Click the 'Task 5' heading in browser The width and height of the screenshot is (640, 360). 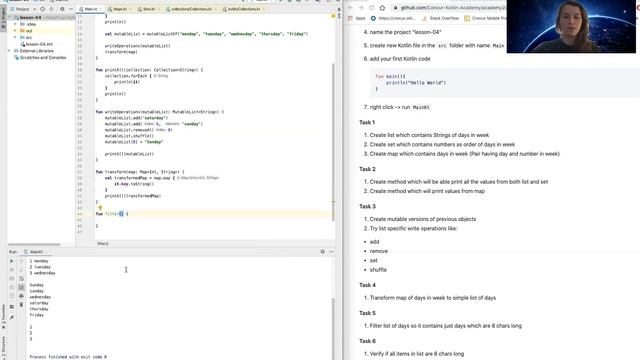[367, 313]
